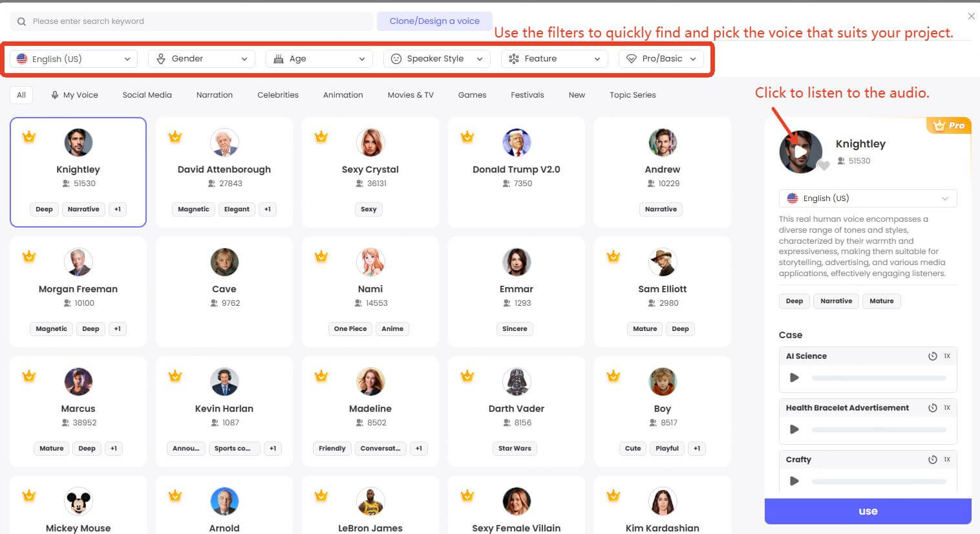Open the Speaker Style dropdown
This screenshot has width=980, height=534.
tap(436, 58)
